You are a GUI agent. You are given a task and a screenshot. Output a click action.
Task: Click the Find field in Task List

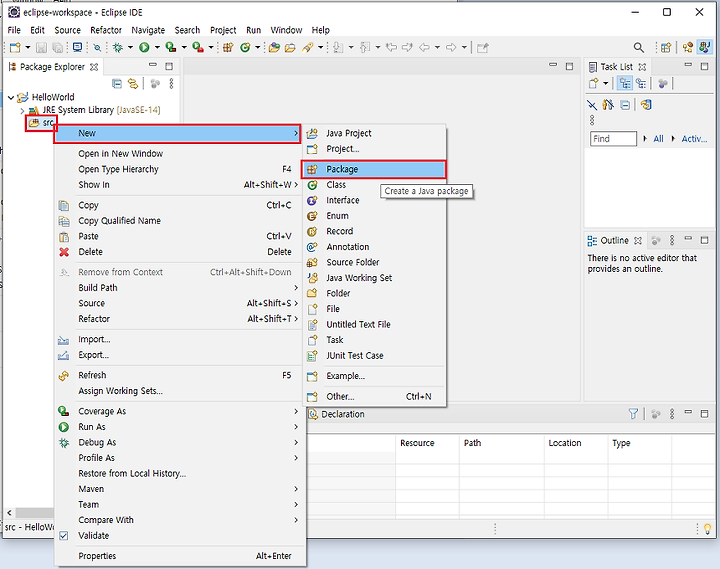[x=613, y=139]
